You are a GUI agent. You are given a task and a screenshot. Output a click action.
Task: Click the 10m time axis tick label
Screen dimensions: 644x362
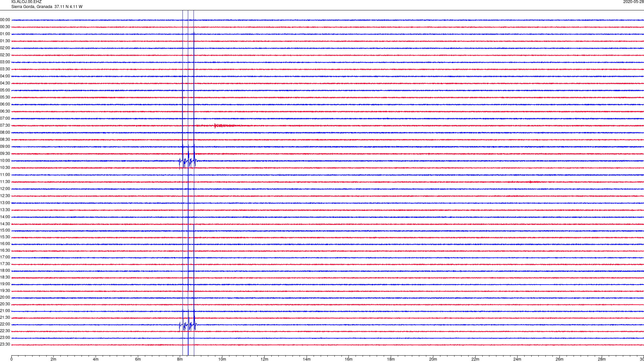pos(222,359)
